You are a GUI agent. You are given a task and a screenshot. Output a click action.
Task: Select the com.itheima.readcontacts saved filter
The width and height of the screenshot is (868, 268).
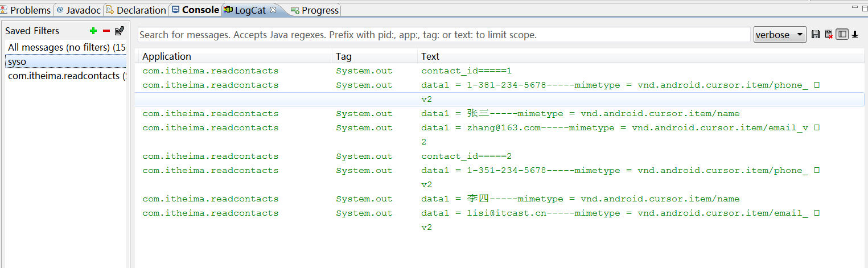coord(65,76)
